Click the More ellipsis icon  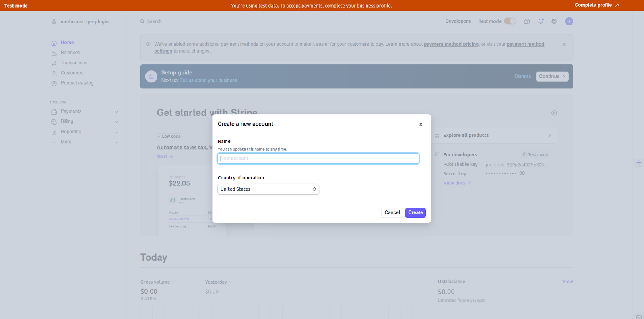tap(54, 142)
